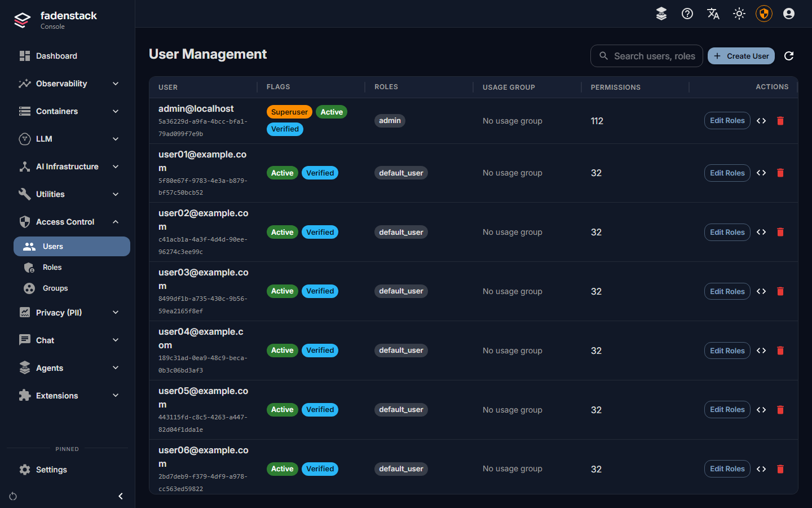
Task: Click default_user role for user03@example.com
Action: point(401,291)
